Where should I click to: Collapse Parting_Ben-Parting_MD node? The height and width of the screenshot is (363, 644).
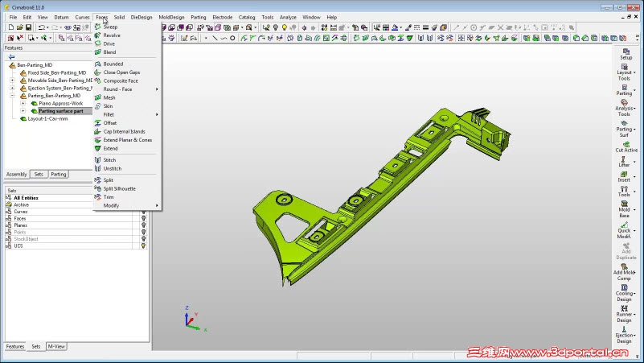click(12, 95)
